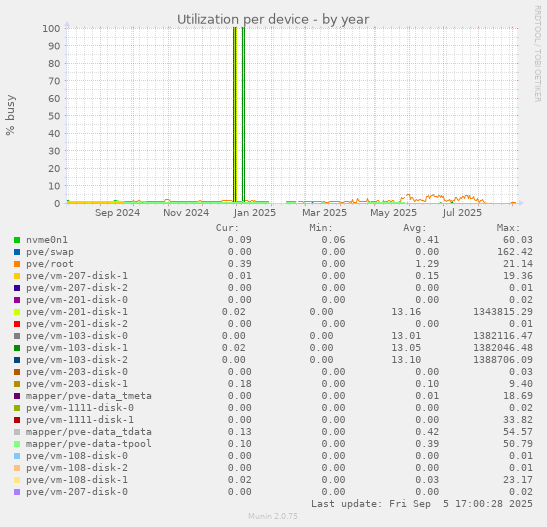Click the Cur: column header
The image size is (547, 527).
[x=227, y=228]
